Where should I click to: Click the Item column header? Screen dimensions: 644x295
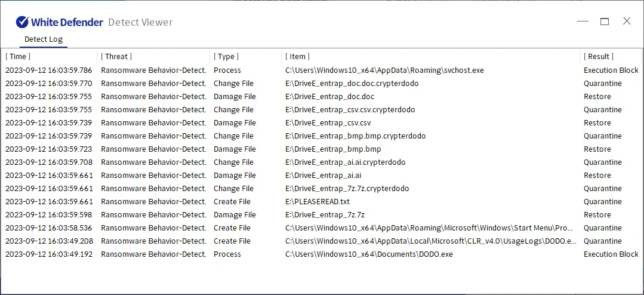point(297,57)
